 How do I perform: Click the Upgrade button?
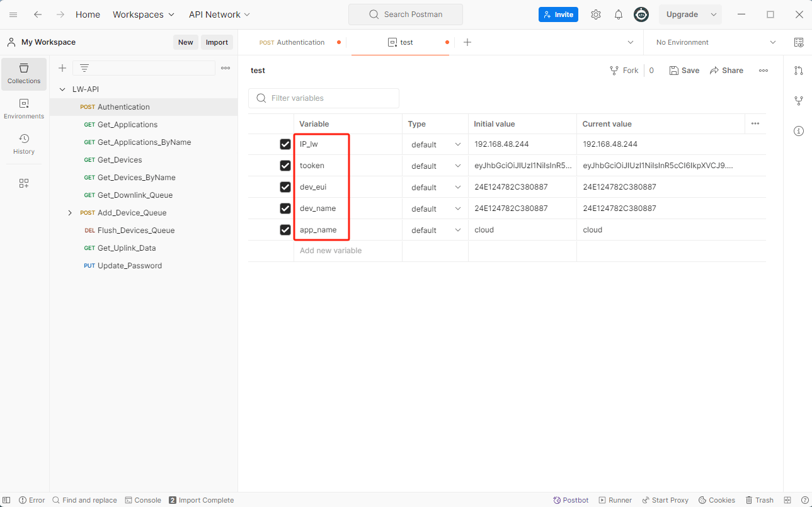point(682,14)
